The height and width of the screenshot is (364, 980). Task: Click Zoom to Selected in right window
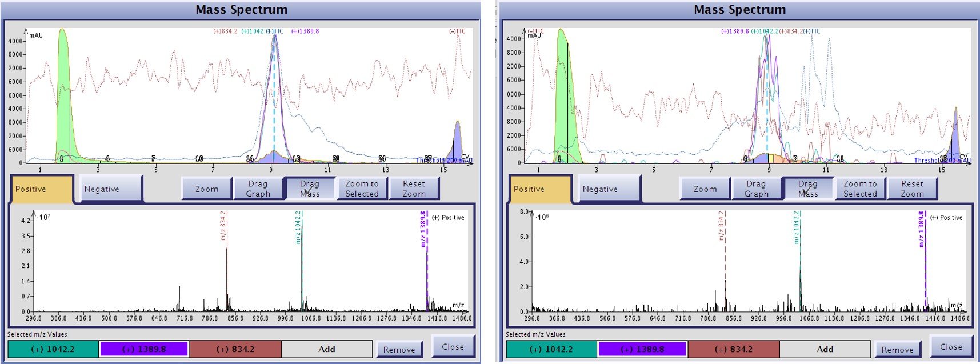860,189
